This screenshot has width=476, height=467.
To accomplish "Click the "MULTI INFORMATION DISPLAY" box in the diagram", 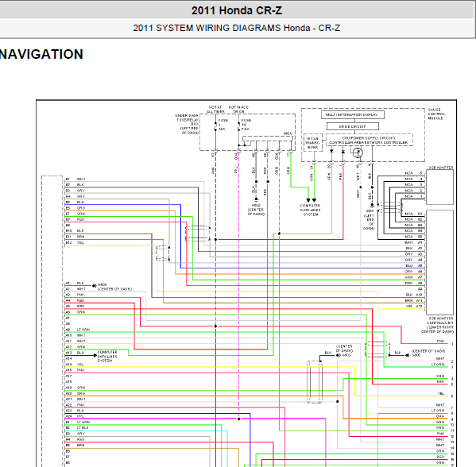I will (353, 114).
